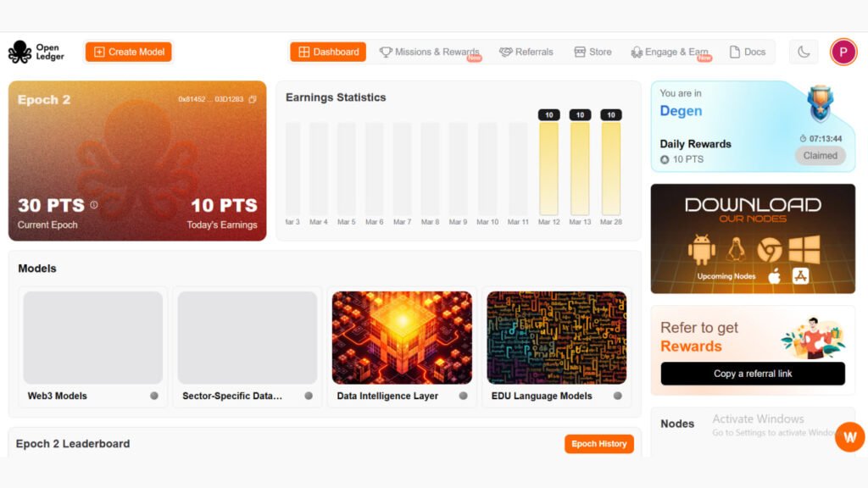Click the Earnings Statistics heading
Viewport: 868px width, 488px height.
tap(336, 97)
